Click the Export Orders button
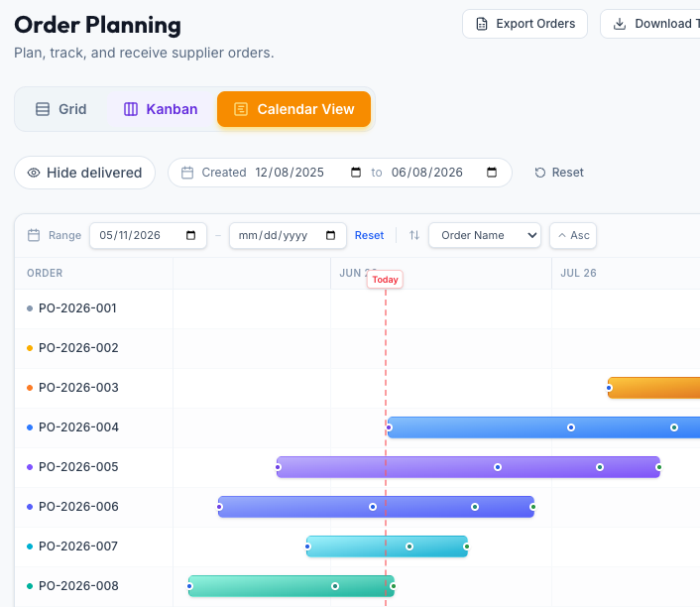 tap(525, 24)
